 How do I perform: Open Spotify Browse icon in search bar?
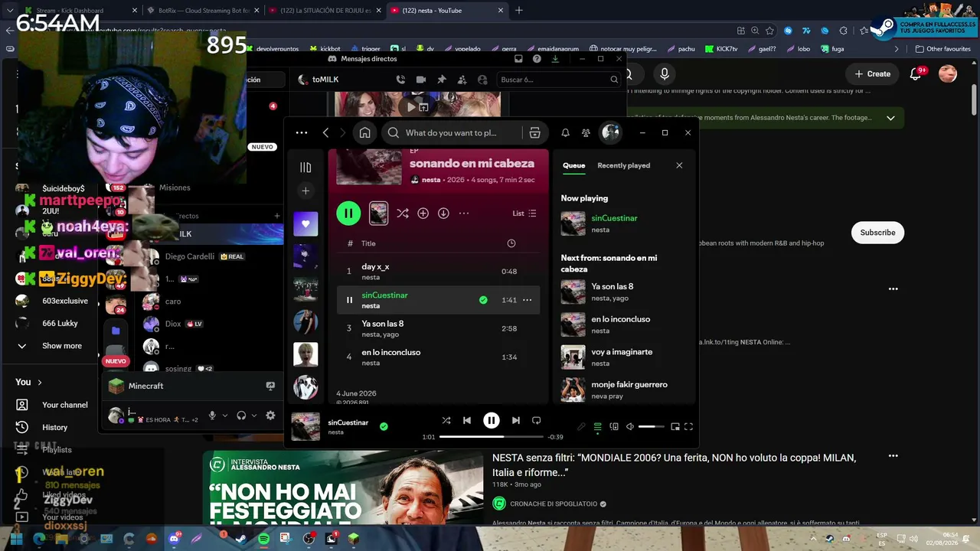point(534,132)
